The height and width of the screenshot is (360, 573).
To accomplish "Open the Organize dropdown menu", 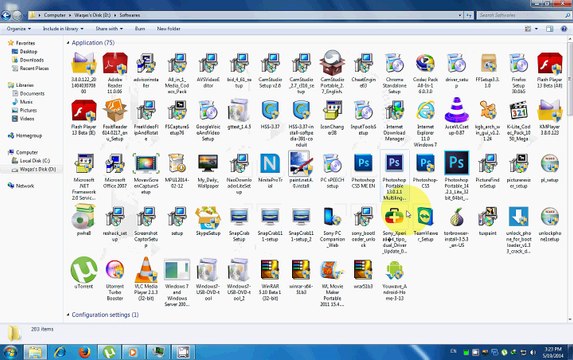I will coord(19,29).
